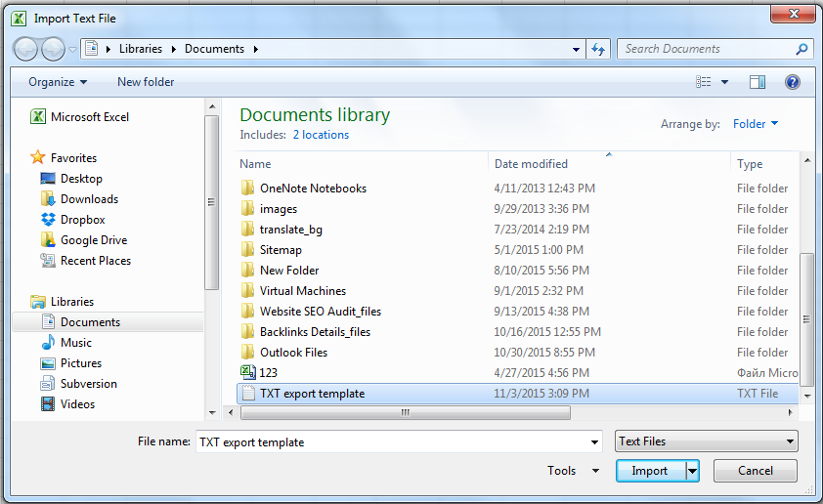Click the 2 locations link

coord(321,135)
